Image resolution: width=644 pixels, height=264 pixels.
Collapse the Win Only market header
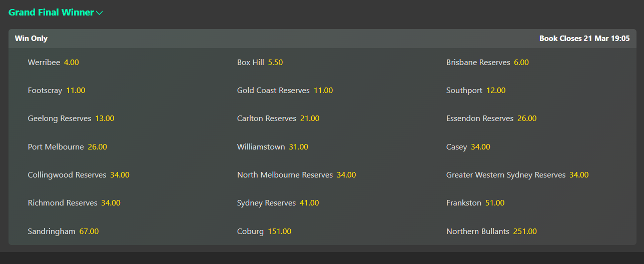pos(322,38)
